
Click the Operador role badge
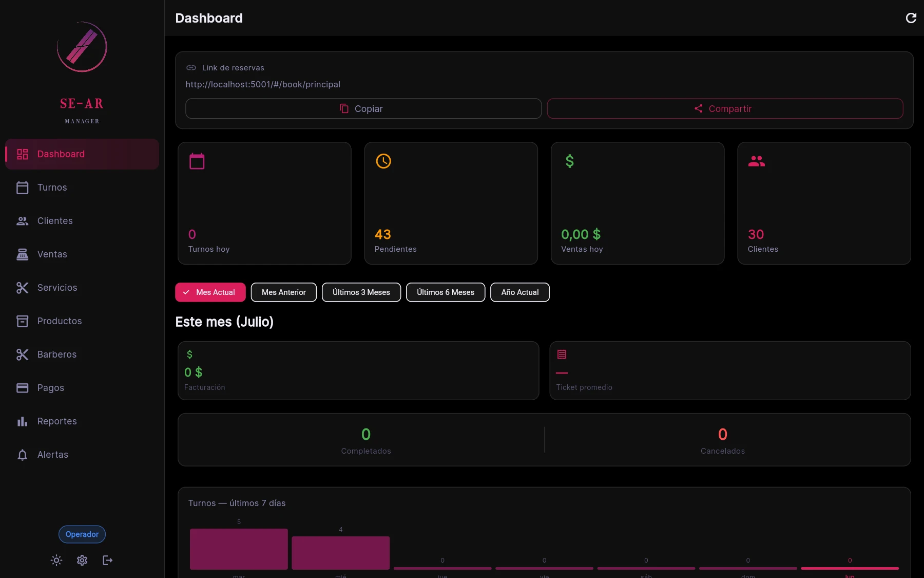82,534
